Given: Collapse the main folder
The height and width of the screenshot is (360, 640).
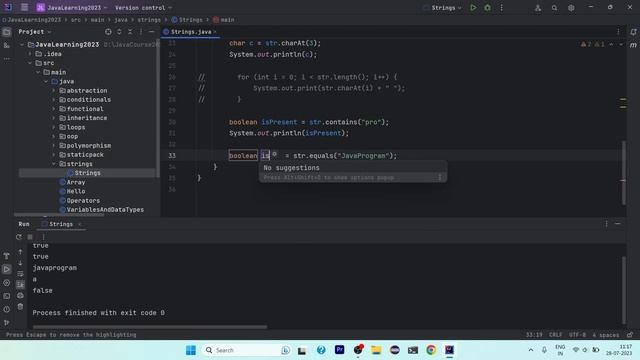Looking at the screenshot, I should pos(38,72).
